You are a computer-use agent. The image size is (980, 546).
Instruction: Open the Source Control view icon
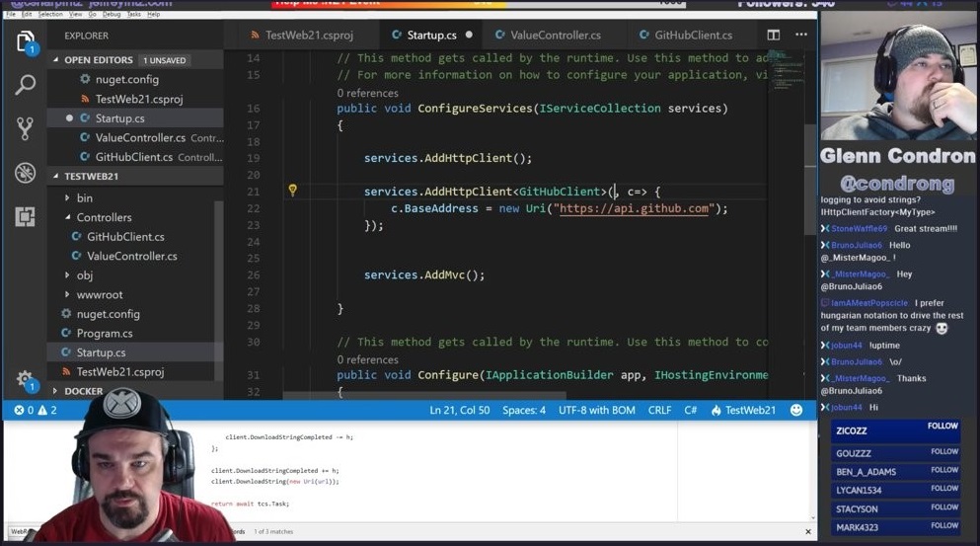click(25, 128)
